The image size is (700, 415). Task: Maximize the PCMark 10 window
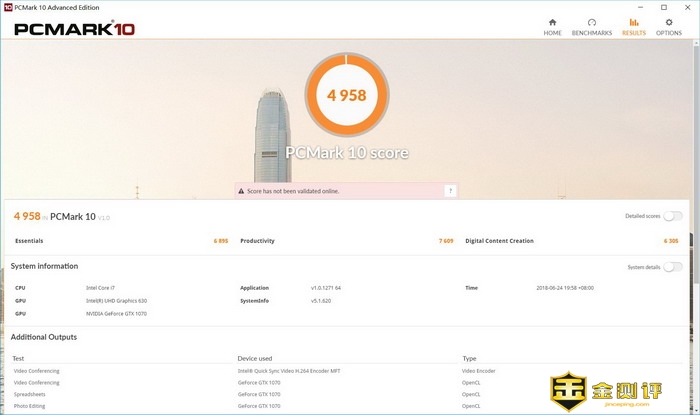point(663,7)
